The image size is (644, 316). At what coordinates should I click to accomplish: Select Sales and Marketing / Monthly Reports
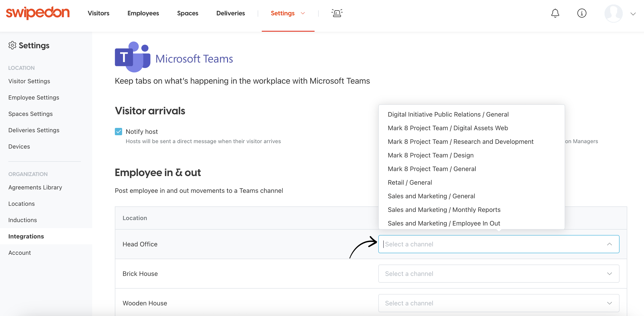coord(444,210)
